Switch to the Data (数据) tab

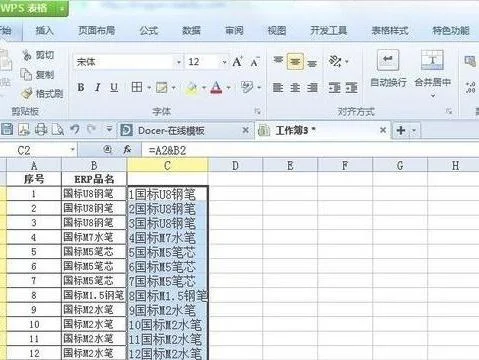(x=191, y=31)
